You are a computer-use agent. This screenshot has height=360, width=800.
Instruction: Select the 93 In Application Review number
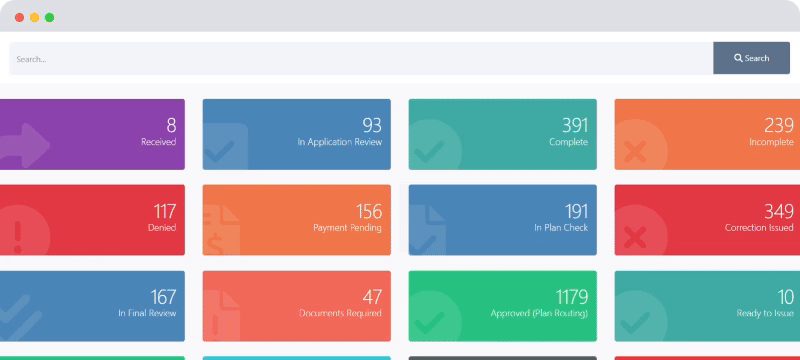[x=372, y=125]
